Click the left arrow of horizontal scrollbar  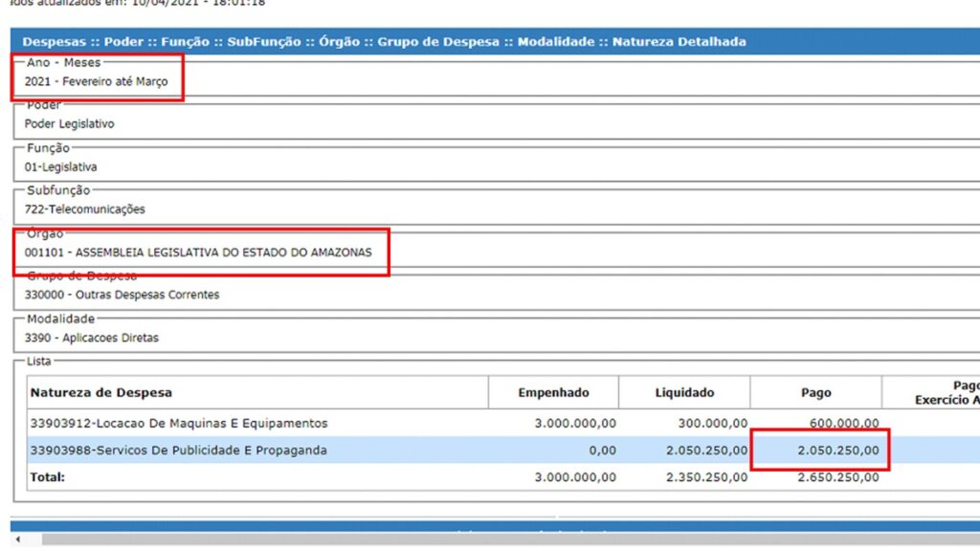click(19, 540)
